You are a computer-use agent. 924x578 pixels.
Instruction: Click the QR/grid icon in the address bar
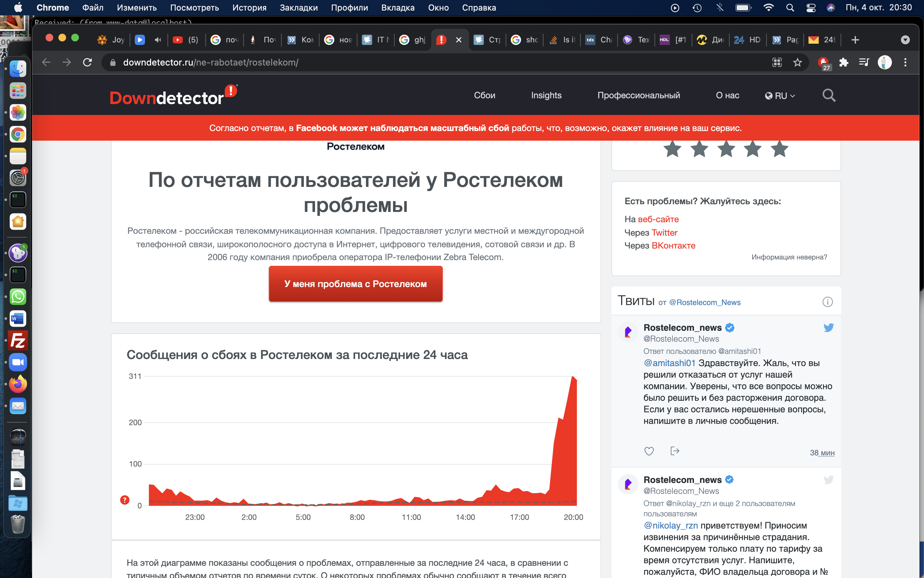(777, 62)
